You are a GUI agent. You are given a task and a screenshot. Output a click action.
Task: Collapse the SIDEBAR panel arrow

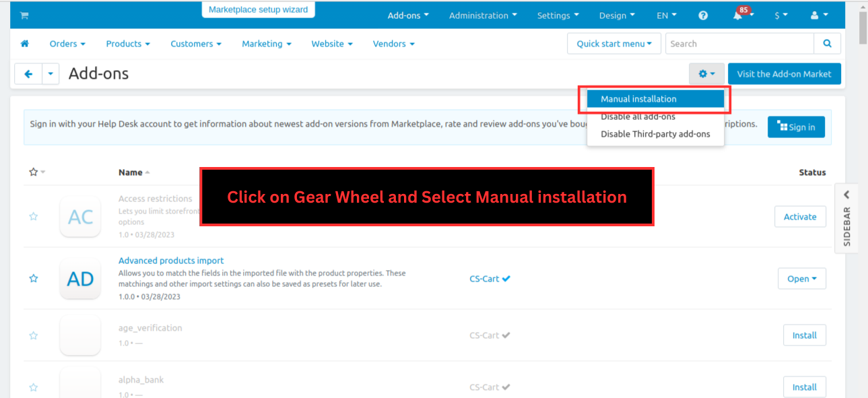coord(846,195)
